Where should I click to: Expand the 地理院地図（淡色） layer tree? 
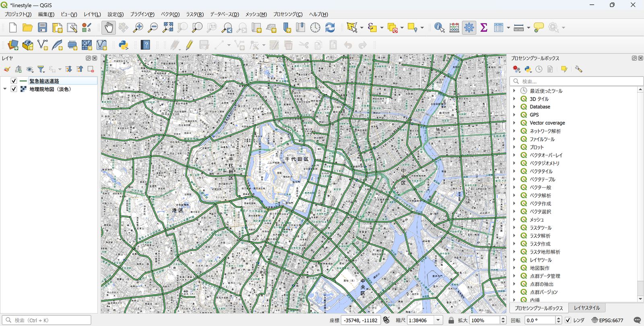[5, 89]
